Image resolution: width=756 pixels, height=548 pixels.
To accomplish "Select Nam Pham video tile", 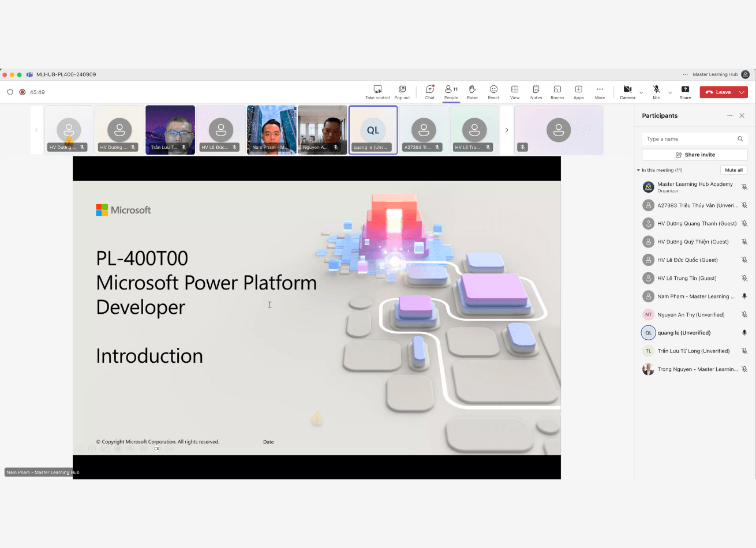I will point(271,130).
